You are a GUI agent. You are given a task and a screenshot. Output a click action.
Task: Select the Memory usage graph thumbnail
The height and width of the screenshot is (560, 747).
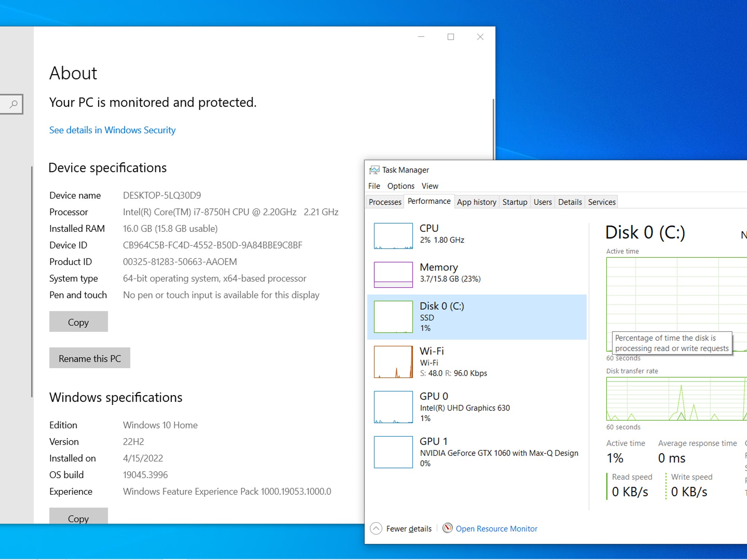point(393,275)
